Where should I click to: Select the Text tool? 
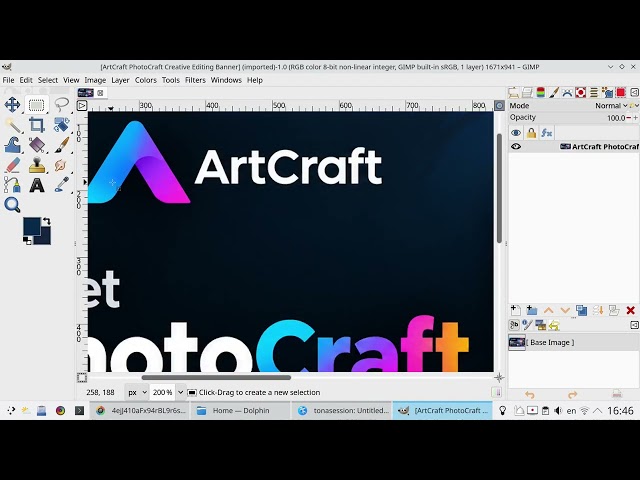pyautogui.click(x=36, y=185)
